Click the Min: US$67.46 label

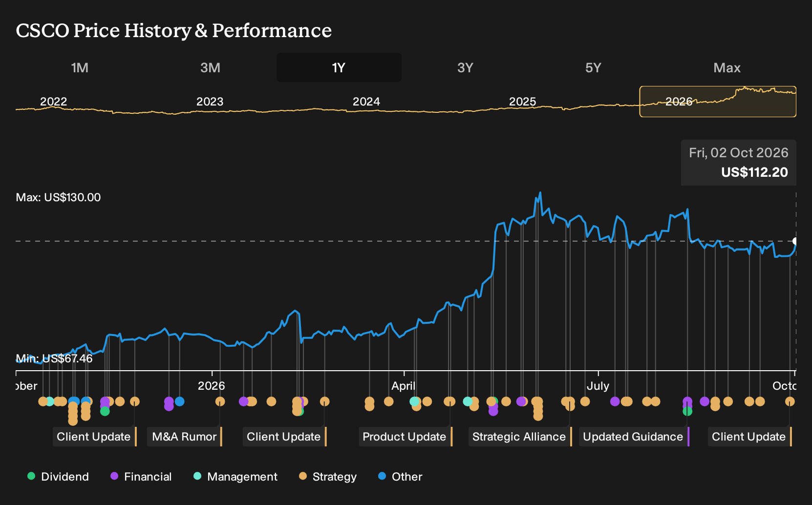pos(54,358)
